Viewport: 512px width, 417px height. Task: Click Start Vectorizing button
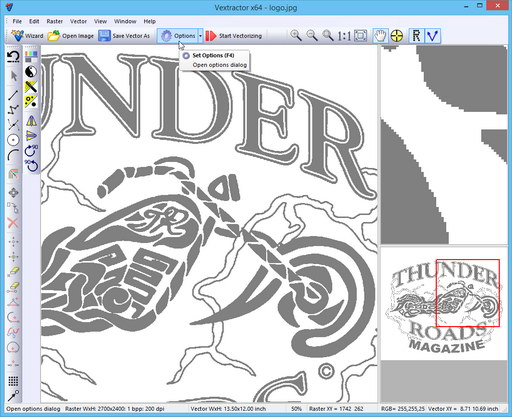tap(233, 36)
